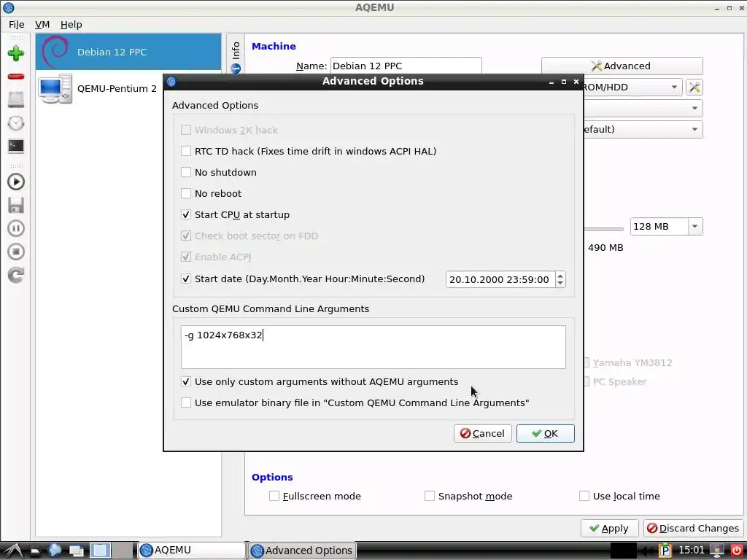Click into the VM Name field
The width and height of the screenshot is (747, 560).
click(406, 66)
